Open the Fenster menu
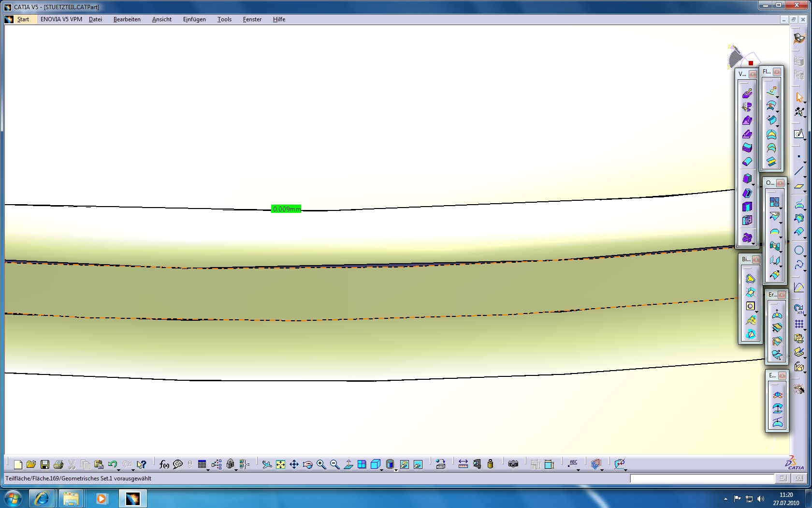This screenshot has height=508, width=812. (x=252, y=19)
